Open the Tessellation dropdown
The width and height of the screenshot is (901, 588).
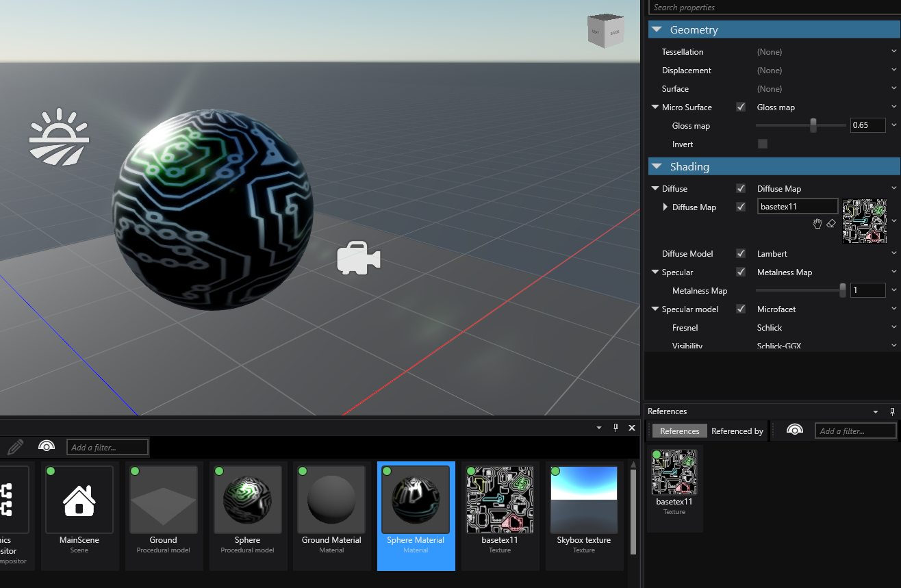click(x=893, y=51)
